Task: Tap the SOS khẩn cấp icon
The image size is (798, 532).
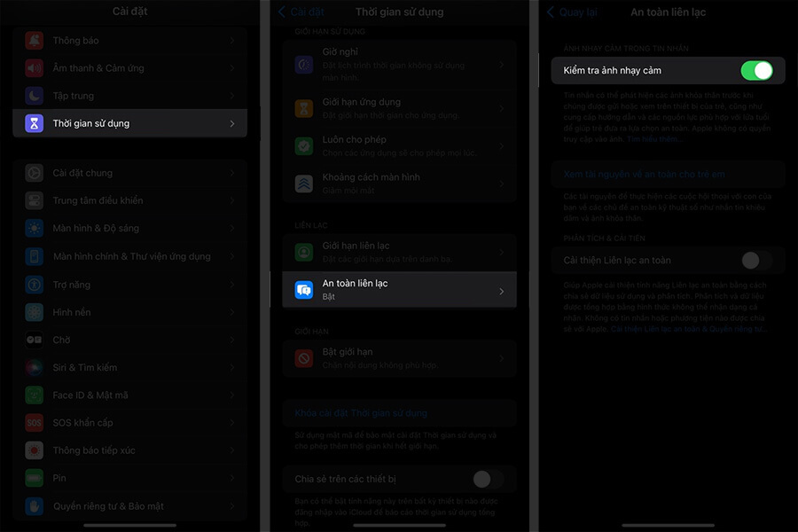Action: coord(34,423)
